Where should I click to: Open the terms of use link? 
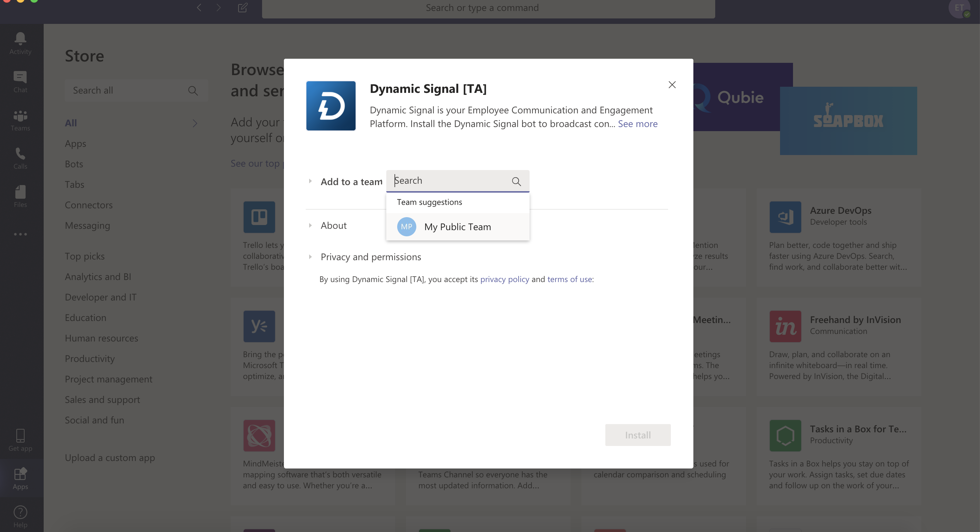tap(570, 279)
